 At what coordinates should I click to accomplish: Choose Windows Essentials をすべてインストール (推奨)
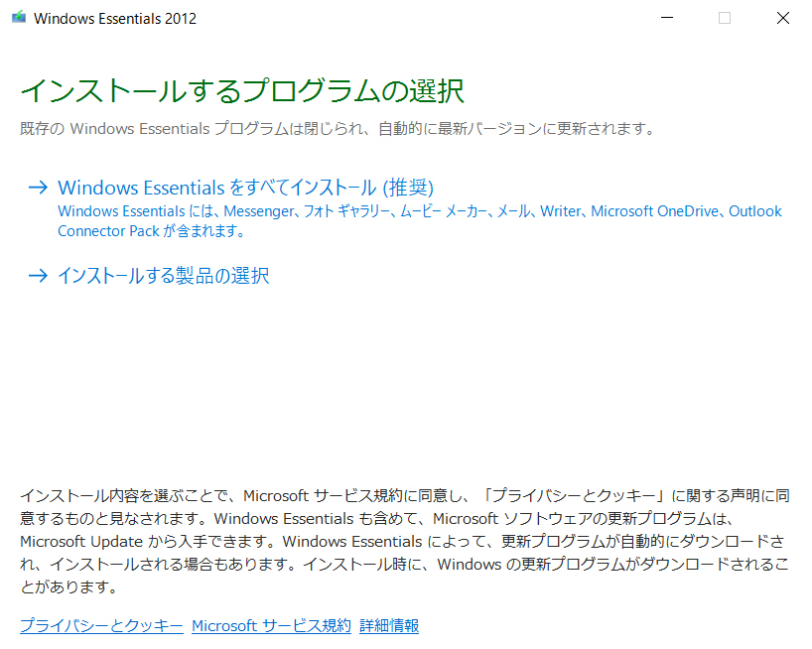click(246, 188)
